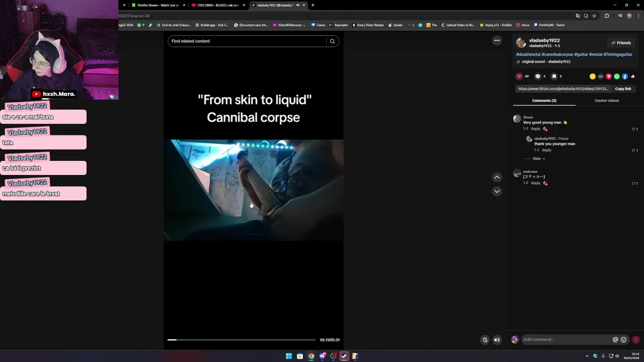Image resolution: width=644 pixels, height=362 pixels.
Task: Open the #deathmetal hashtag
Action: coord(528,54)
